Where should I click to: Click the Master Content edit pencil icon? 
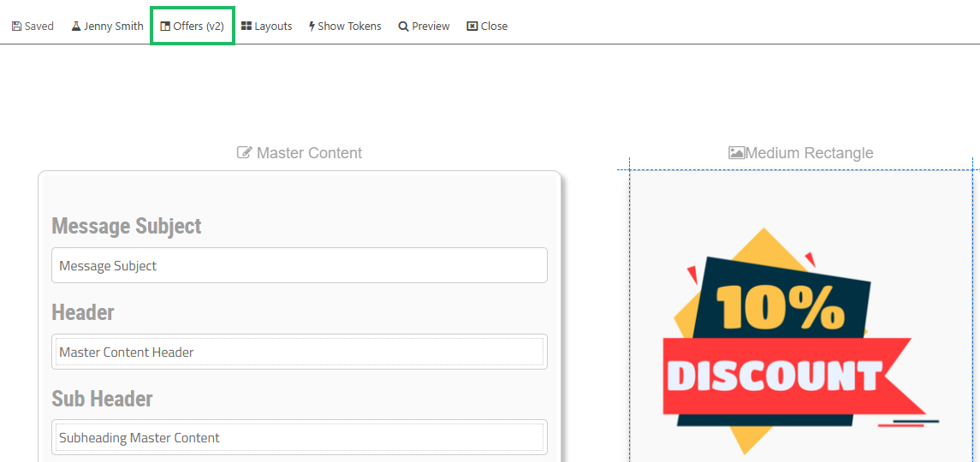click(245, 153)
